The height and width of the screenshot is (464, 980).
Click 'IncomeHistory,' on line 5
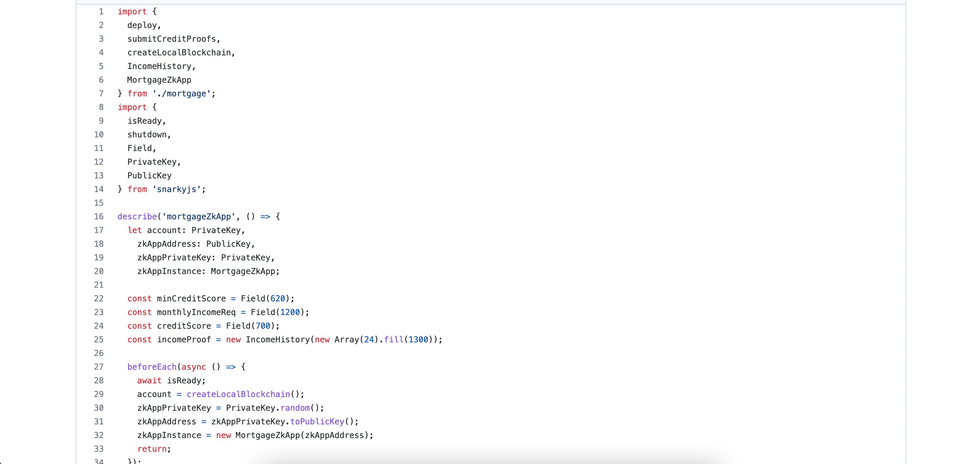tap(162, 66)
